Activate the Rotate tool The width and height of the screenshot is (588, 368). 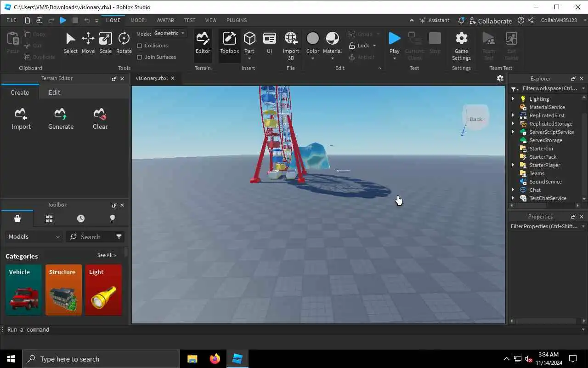[124, 43]
